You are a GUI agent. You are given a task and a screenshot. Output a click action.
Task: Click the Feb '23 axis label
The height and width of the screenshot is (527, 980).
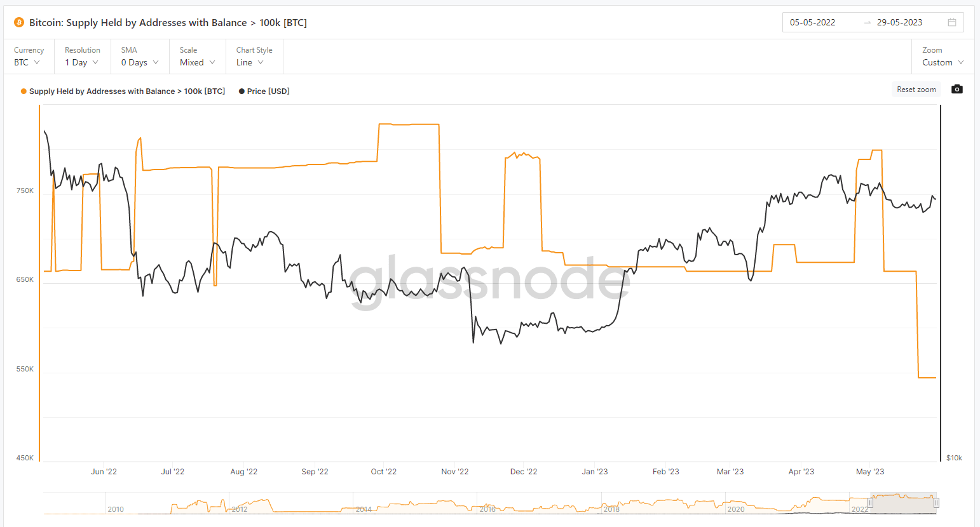point(666,472)
